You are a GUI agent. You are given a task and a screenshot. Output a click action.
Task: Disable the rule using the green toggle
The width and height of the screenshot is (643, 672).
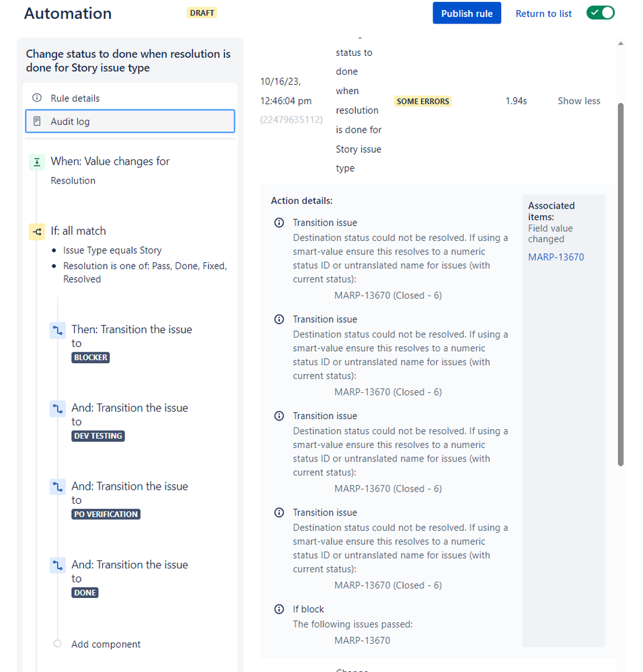coord(600,12)
